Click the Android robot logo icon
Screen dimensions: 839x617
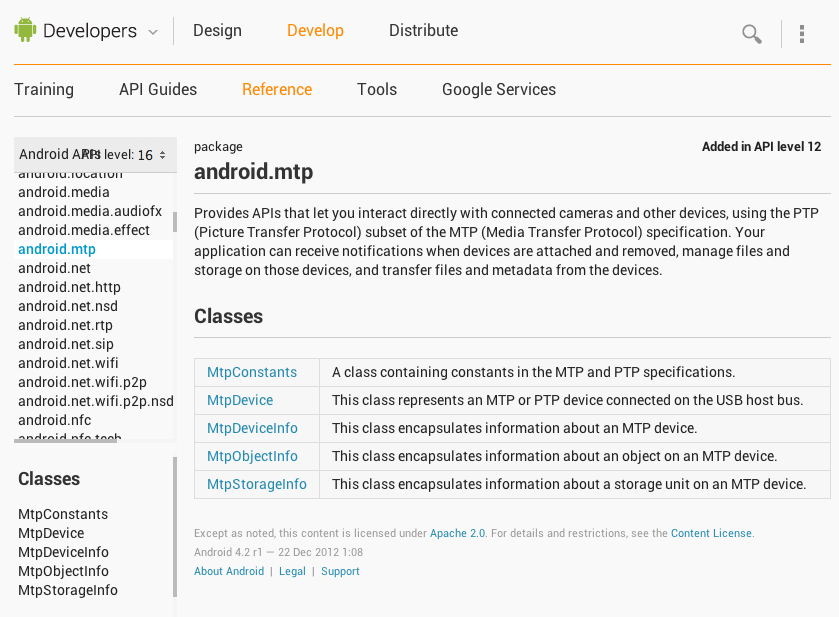tap(25, 30)
